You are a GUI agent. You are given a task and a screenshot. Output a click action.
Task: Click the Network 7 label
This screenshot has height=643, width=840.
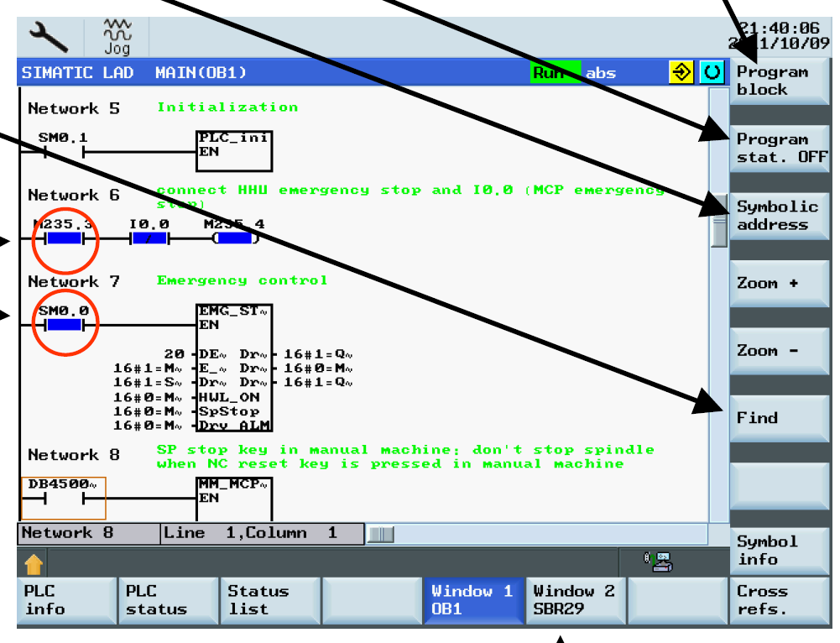click(73, 281)
